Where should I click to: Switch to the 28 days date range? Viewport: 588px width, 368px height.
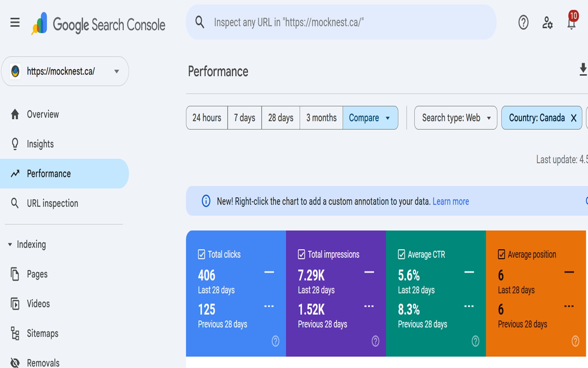280,118
